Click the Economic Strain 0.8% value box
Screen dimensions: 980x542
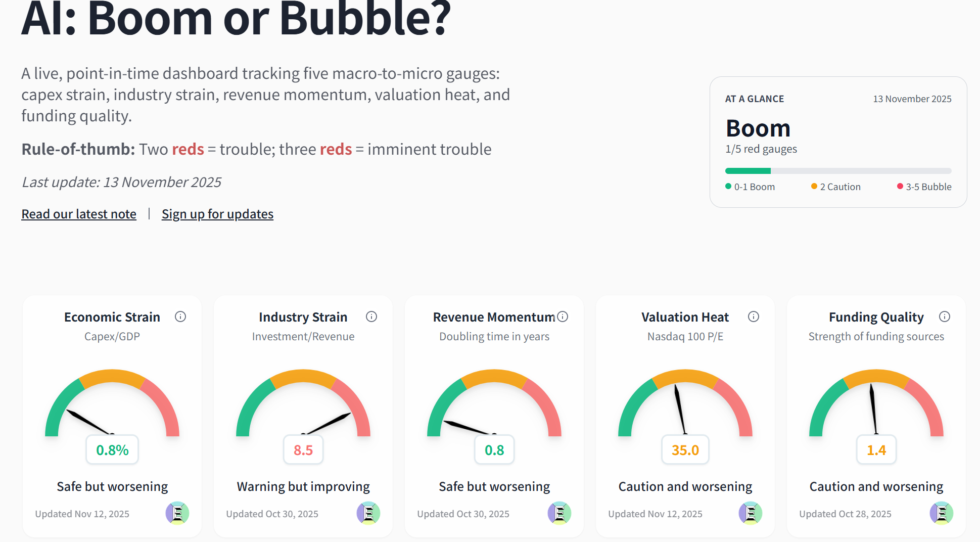pyautogui.click(x=112, y=449)
